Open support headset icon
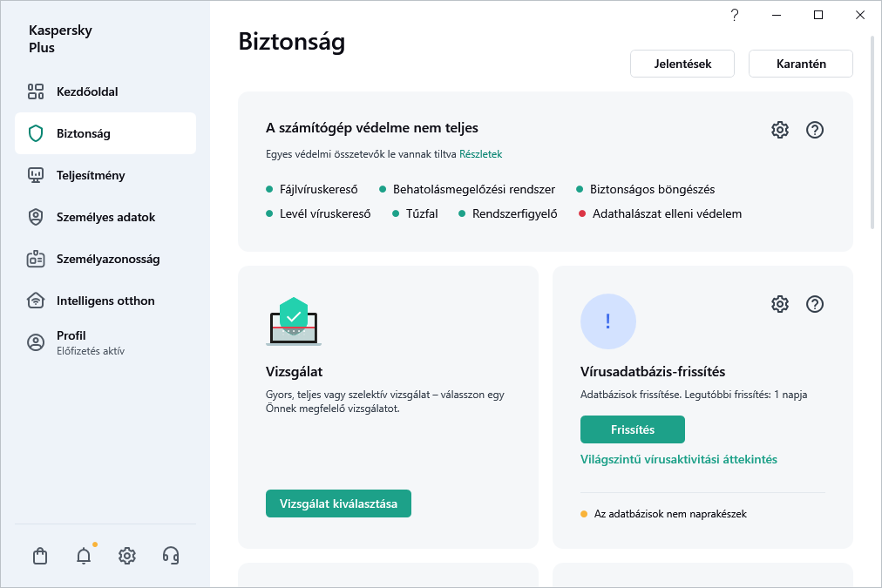 click(x=171, y=556)
